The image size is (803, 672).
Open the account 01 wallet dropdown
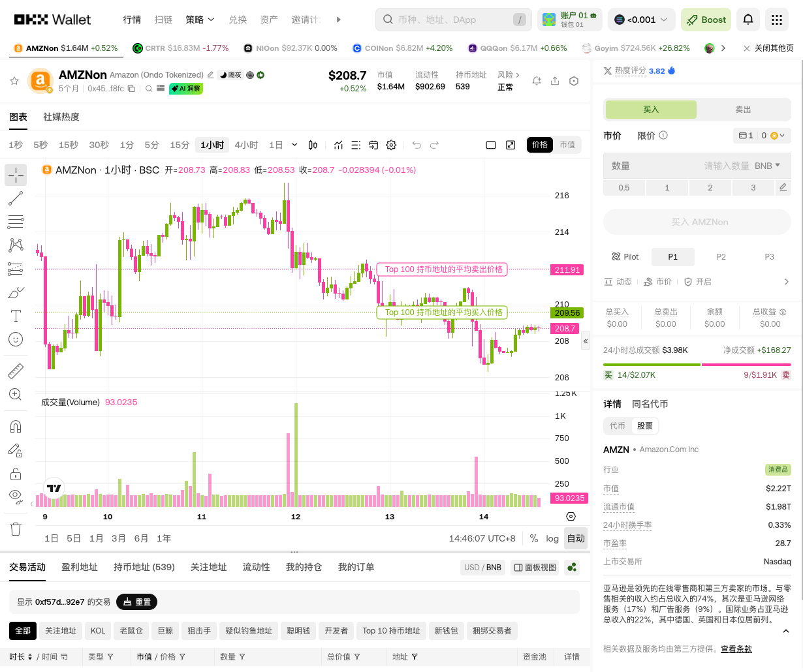(x=569, y=20)
